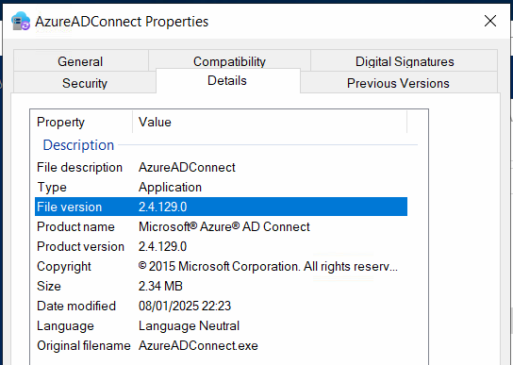Select the Size 2.34 MB row
513x365 pixels.
click(x=221, y=286)
